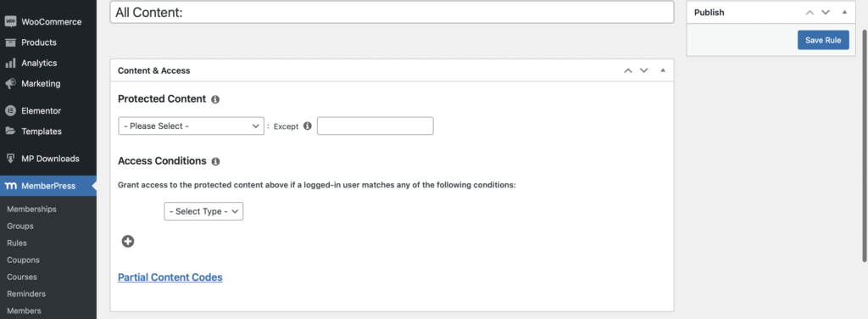Click info icon next to Protected Content

click(x=215, y=100)
